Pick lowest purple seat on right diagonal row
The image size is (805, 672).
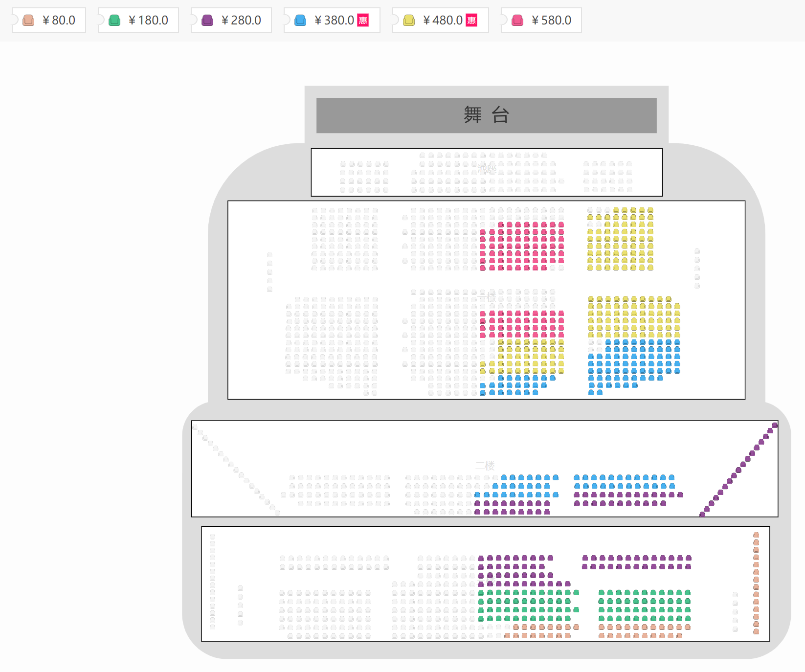(x=702, y=514)
